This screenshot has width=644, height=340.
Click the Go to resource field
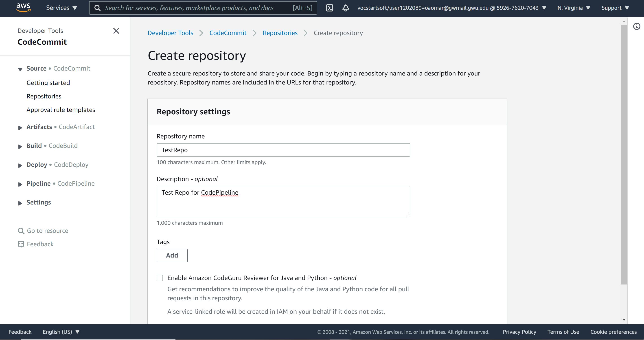[48, 231]
